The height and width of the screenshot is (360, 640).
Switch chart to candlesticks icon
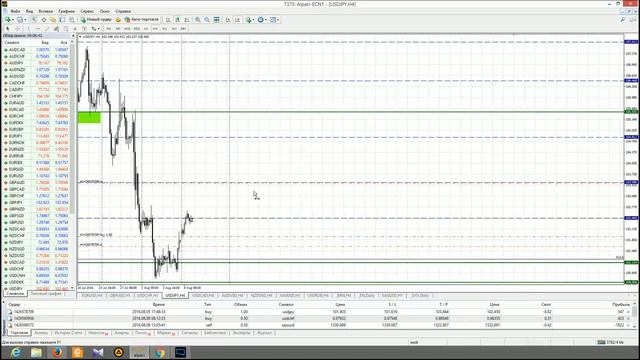tap(178, 20)
